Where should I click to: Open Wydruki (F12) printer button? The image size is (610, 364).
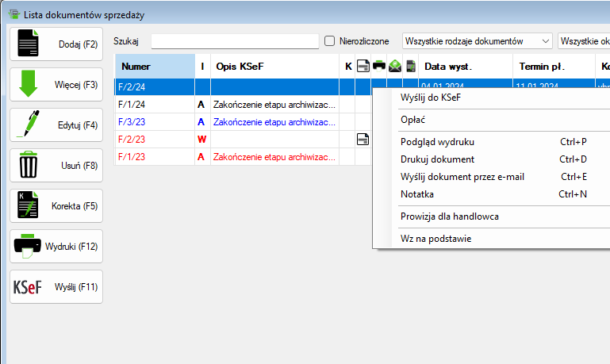pos(56,247)
